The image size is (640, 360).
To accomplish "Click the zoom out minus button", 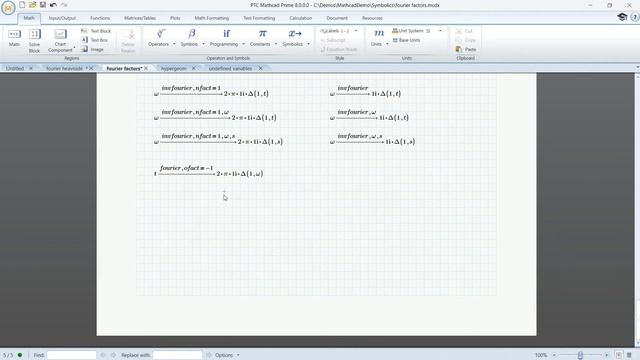I will (554, 356).
